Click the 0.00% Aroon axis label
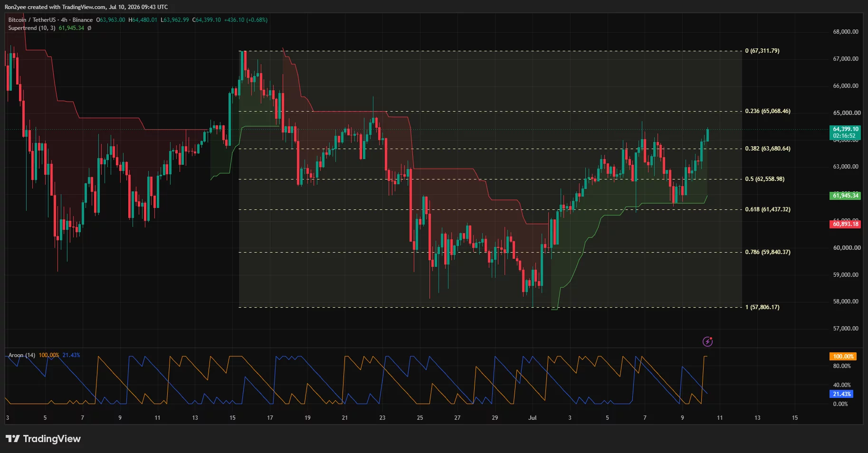This screenshot has height=453, width=868. click(840, 404)
